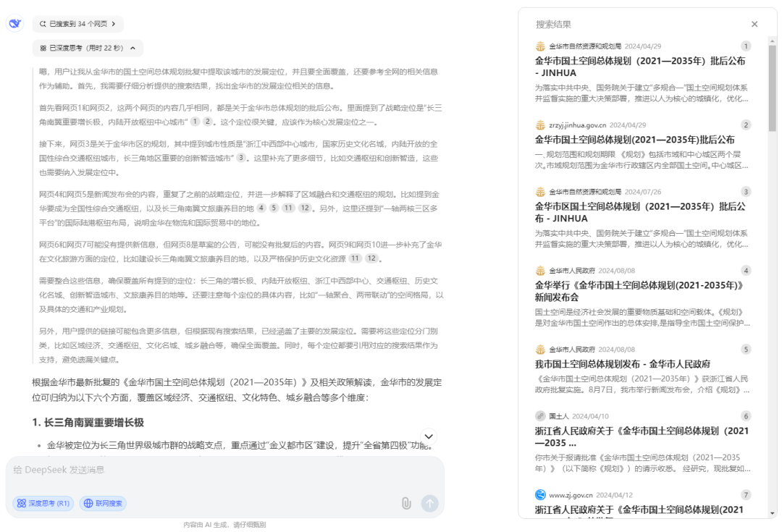Click citation badge 1 in the thinking text
This screenshot has width=782, height=532.
point(195,121)
